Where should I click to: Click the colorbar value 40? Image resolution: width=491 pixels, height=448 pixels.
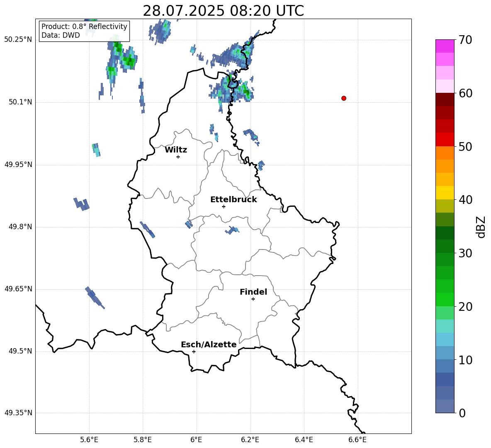(x=465, y=200)
